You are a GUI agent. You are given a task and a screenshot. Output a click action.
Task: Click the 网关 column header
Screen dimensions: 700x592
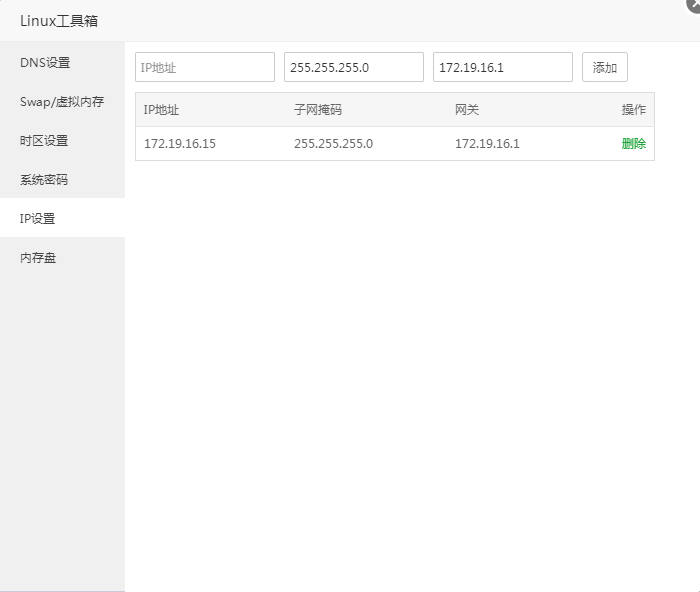point(467,110)
